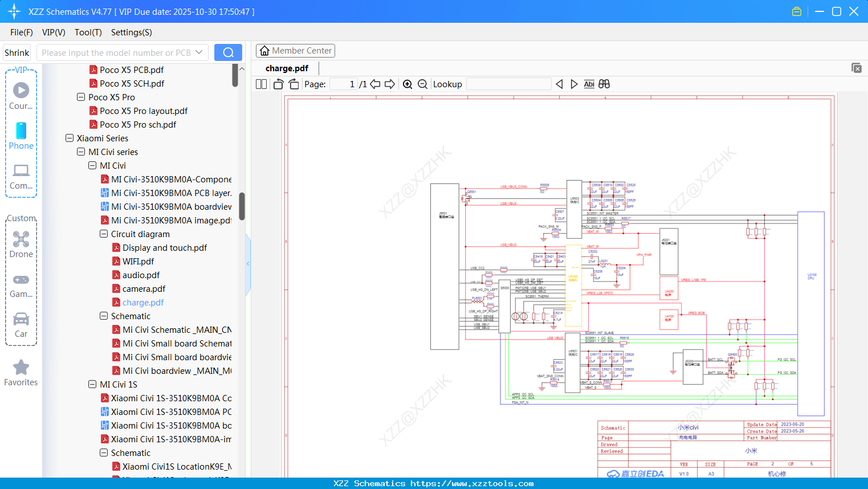Open Mi Civi-3510K9BM0A image.pdf
The image size is (868, 489).
[172, 221]
